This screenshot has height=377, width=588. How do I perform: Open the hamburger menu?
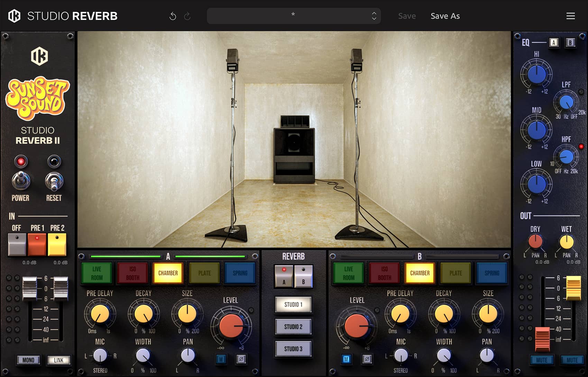[x=570, y=16]
